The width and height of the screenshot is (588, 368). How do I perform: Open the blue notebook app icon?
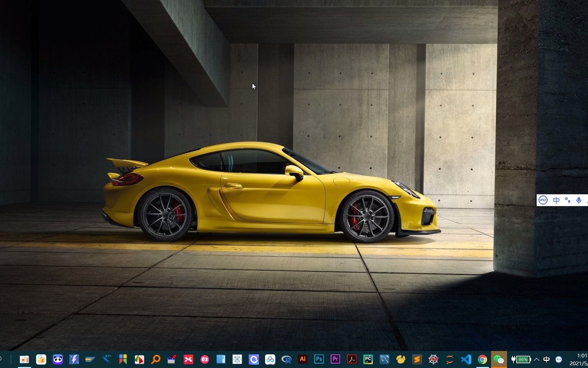[221, 359]
